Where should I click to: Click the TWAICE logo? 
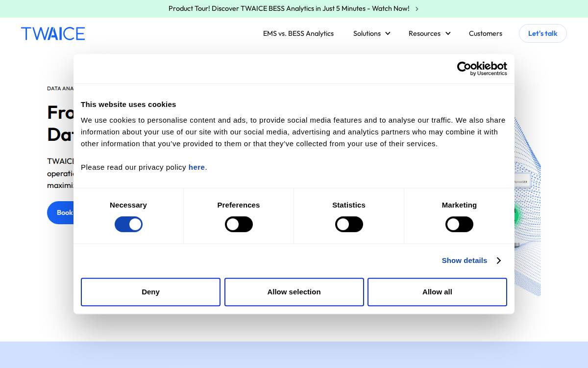click(x=53, y=33)
